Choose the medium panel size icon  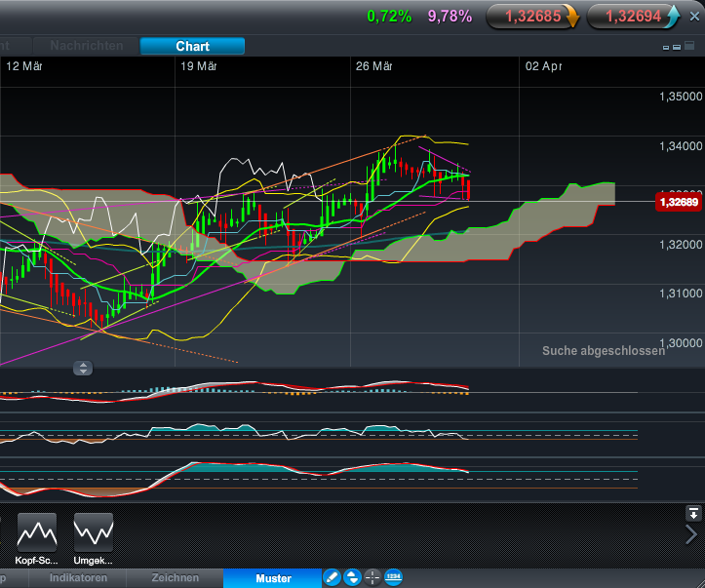pyautogui.click(x=677, y=47)
